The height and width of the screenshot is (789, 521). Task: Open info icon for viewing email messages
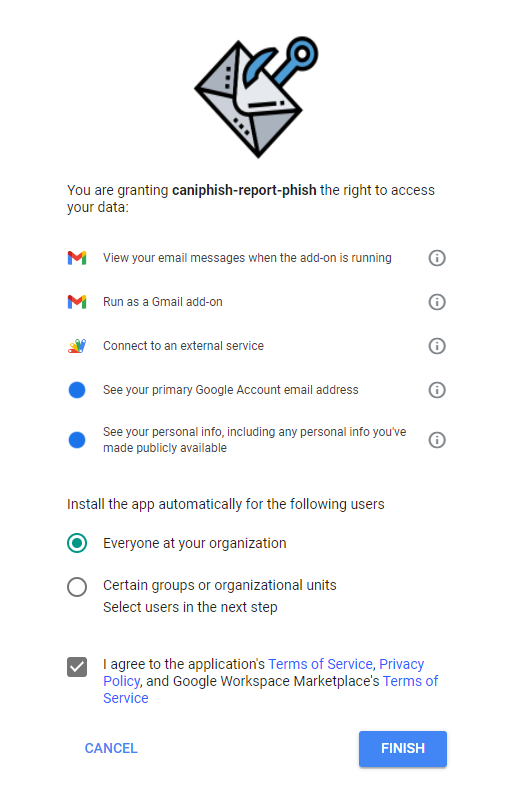tap(437, 258)
